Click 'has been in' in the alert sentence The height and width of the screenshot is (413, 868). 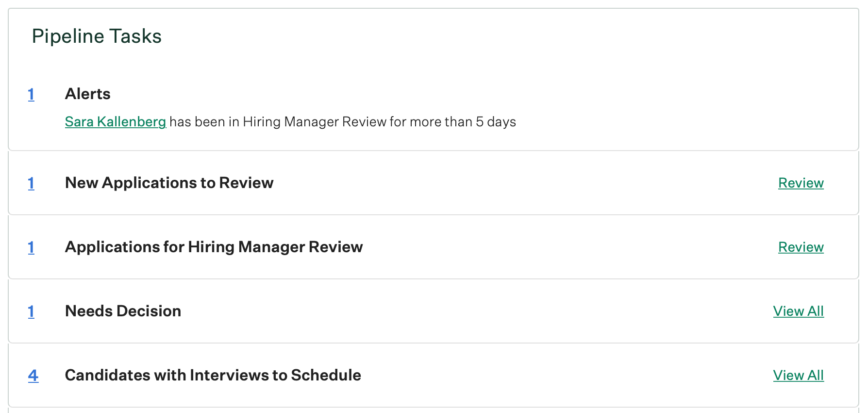pos(204,121)
